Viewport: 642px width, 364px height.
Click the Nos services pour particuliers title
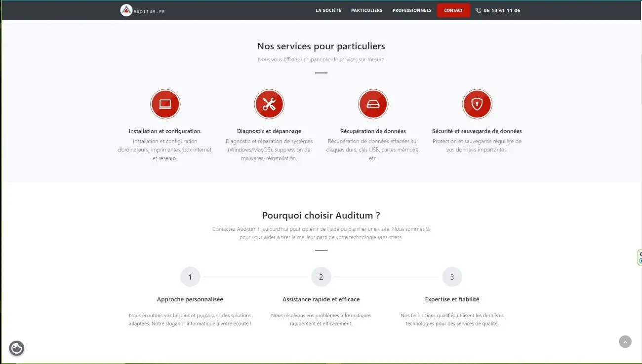pos(321,46)
